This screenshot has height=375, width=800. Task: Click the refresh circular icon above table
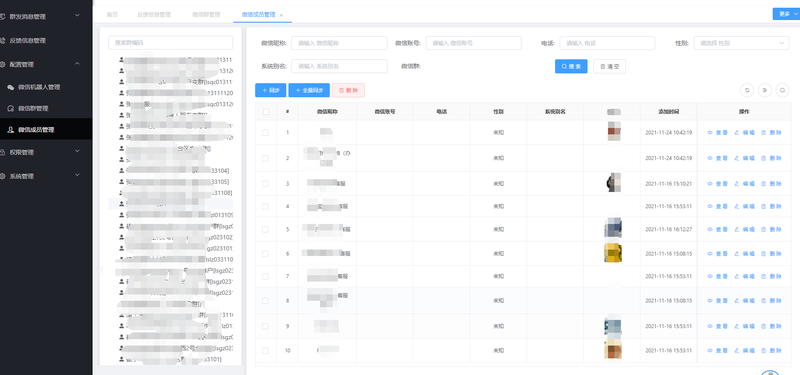click(747, 90)
